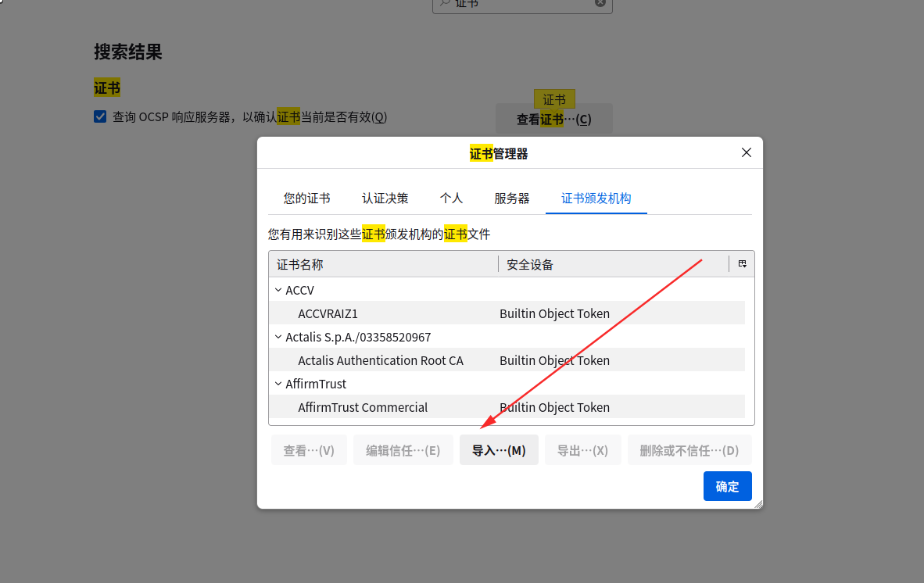The image size is (924, 583).
Task: Click the 编辑信任…(E) button
Action: (x=403, y=450)
